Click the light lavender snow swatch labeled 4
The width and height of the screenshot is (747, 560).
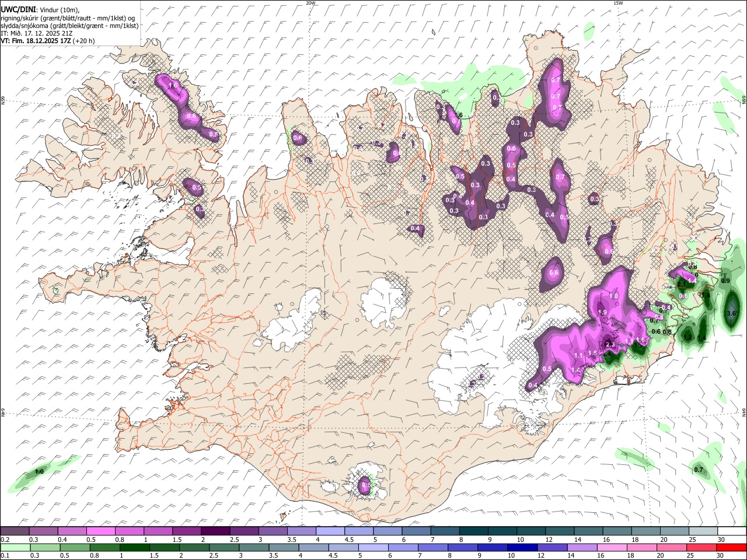click(x=330, y=531)
